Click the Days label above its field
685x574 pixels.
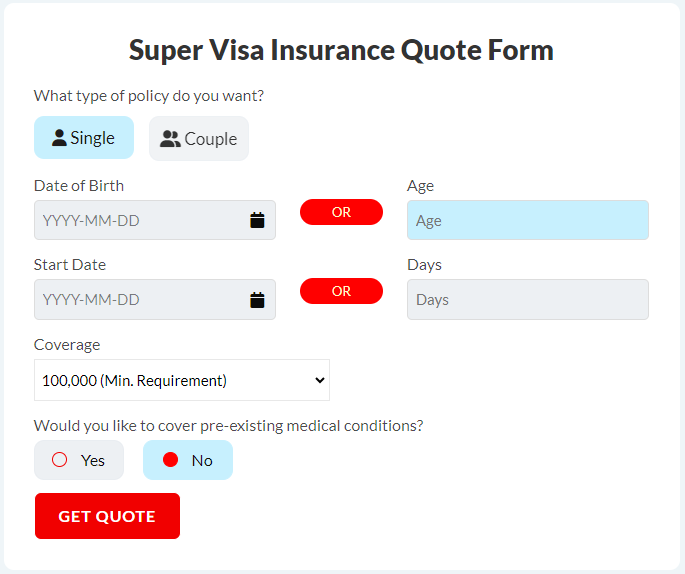tap(424, 265)
